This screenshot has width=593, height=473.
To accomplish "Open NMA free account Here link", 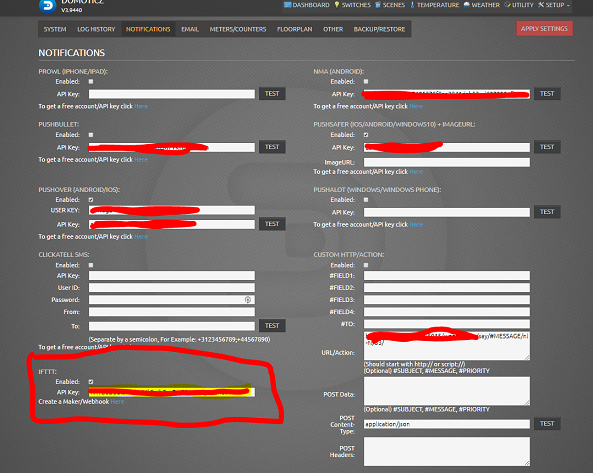I will click(x=416, y=106).
